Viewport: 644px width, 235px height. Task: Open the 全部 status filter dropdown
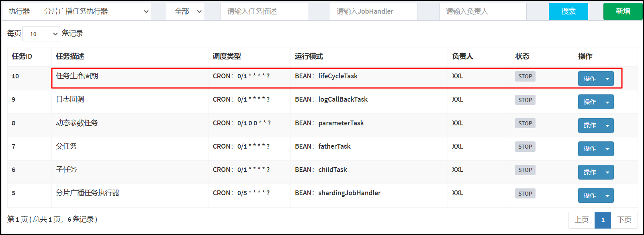185,11
